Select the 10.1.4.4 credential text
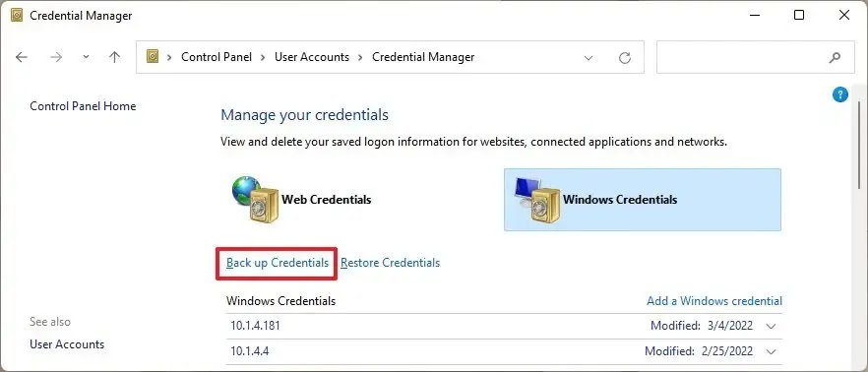The width and height of the screenshot is (868, 372). [250, 351]
